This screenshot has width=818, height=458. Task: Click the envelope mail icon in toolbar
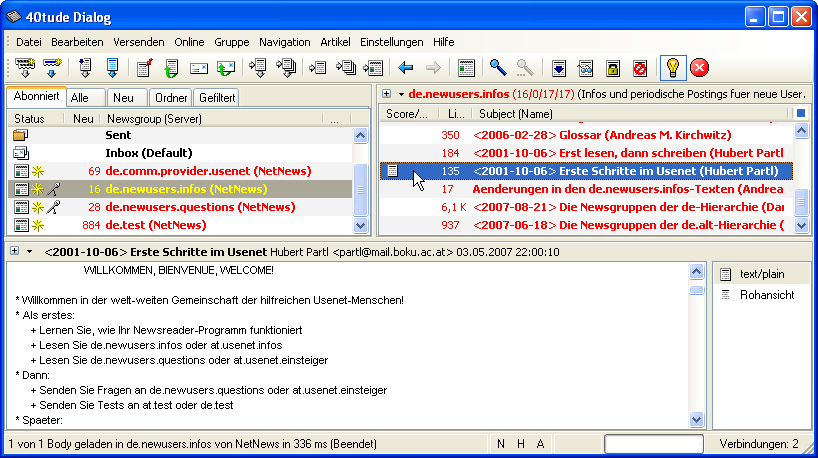(x=198, y=68)
